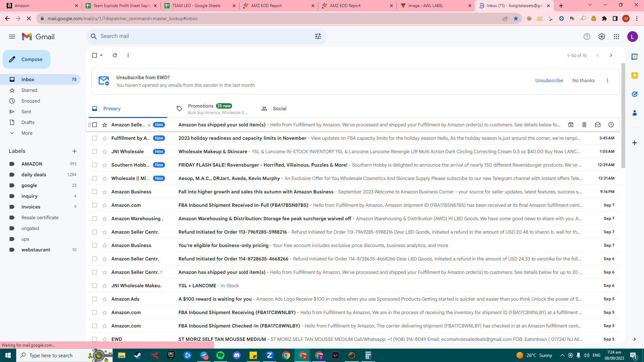This screenshot has width=644, height=362.
Task: Archive the hovered Amazon Seller email
Action: click(571, 125)
